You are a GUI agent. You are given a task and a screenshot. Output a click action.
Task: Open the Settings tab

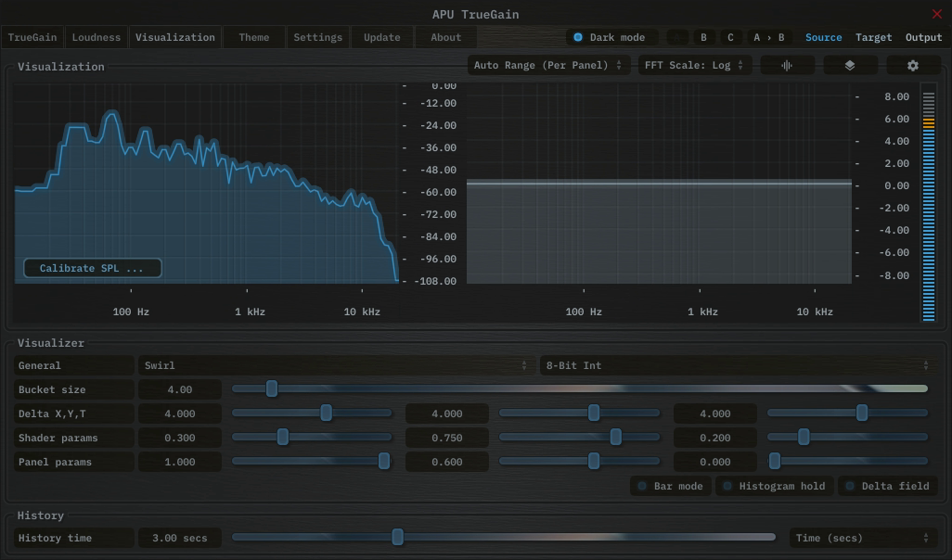point(317,38)
